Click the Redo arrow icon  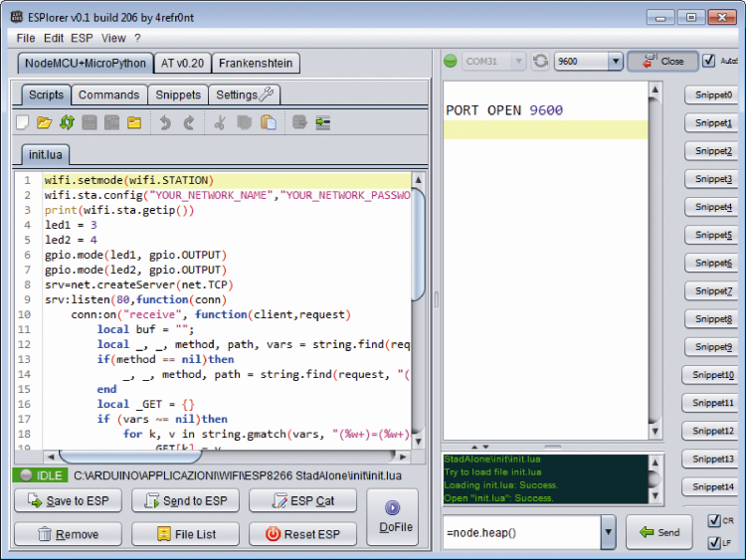(x=189, y=123)
